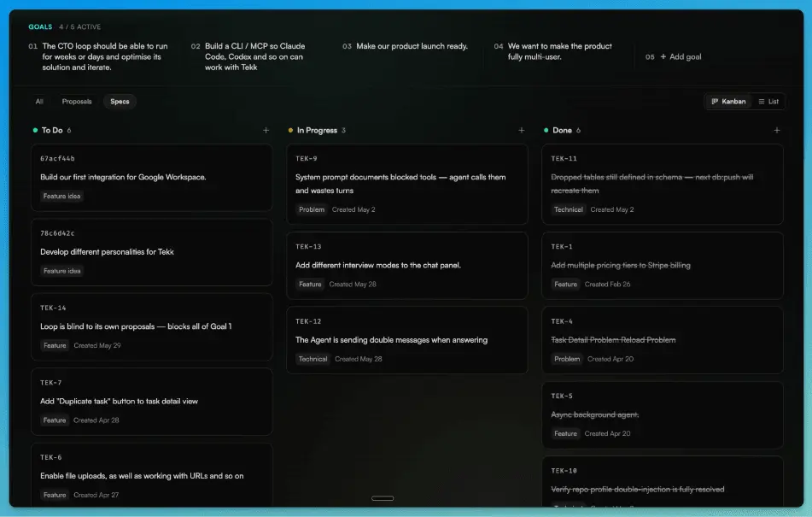This screenshot has height=517, width=812.
Task: Select the Specs filter tab
Action: click(x=120, y=102)
